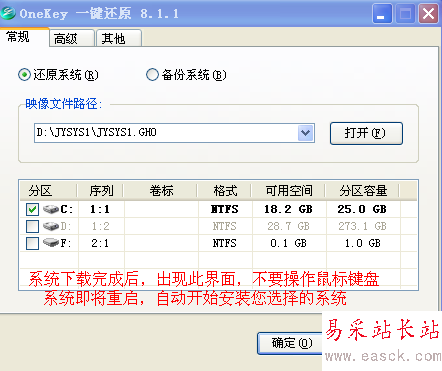Click the 1:2 sequence cell
Screen dimensions: 442x371
(100, 226)
